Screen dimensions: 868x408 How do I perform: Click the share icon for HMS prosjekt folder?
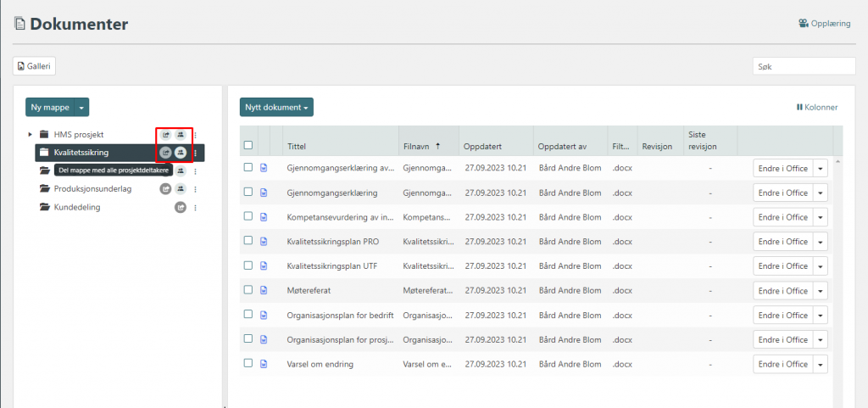[x=166, y=135]
